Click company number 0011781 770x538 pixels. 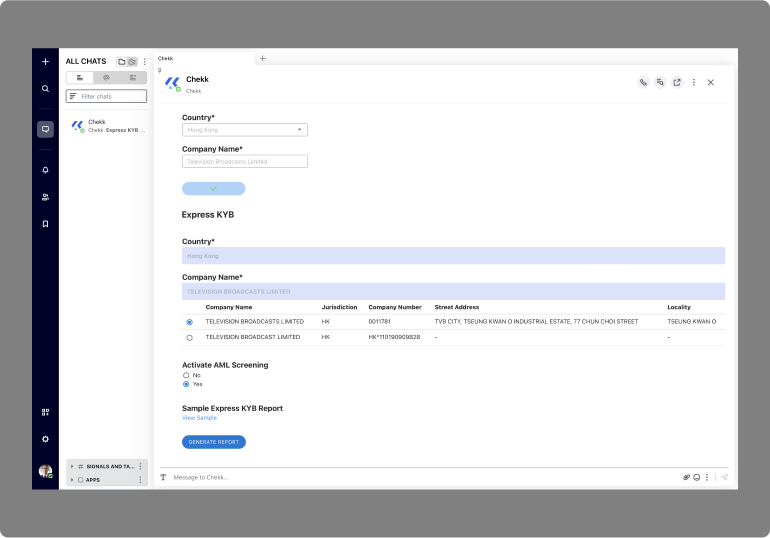pyautogui.click(x=379, y=322)
